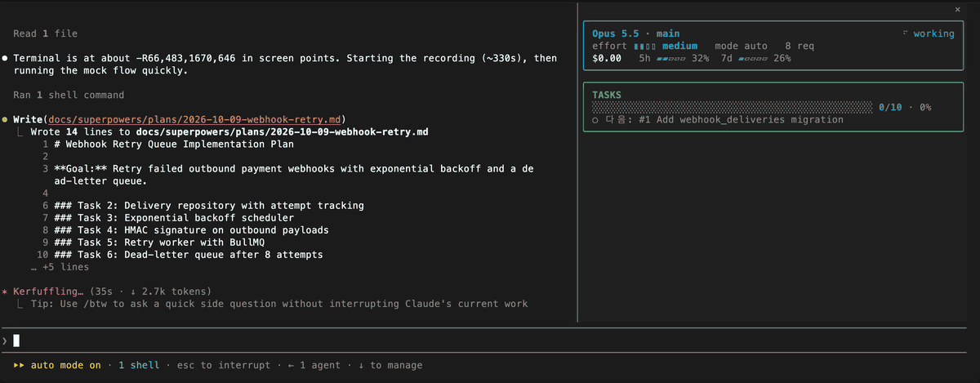
Task: Click the 'medium' effort value
Action: coord(679,46)
